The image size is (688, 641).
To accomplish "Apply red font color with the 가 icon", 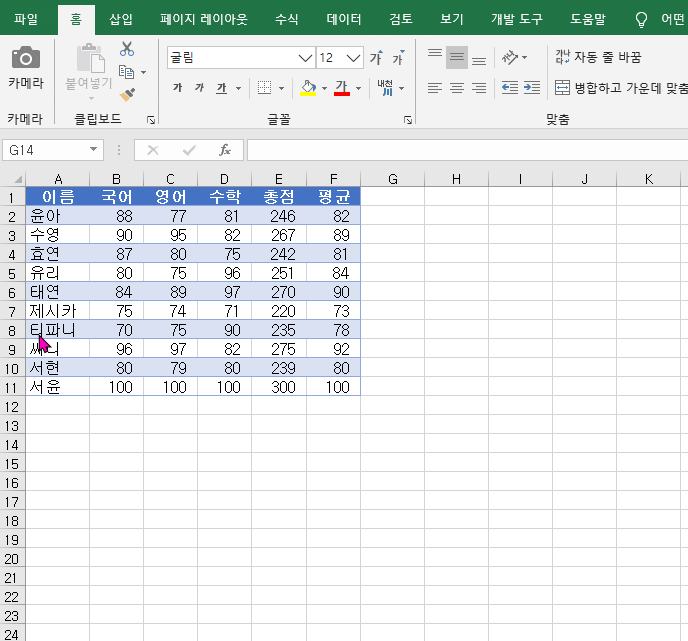I will click(x=341, y=88).
